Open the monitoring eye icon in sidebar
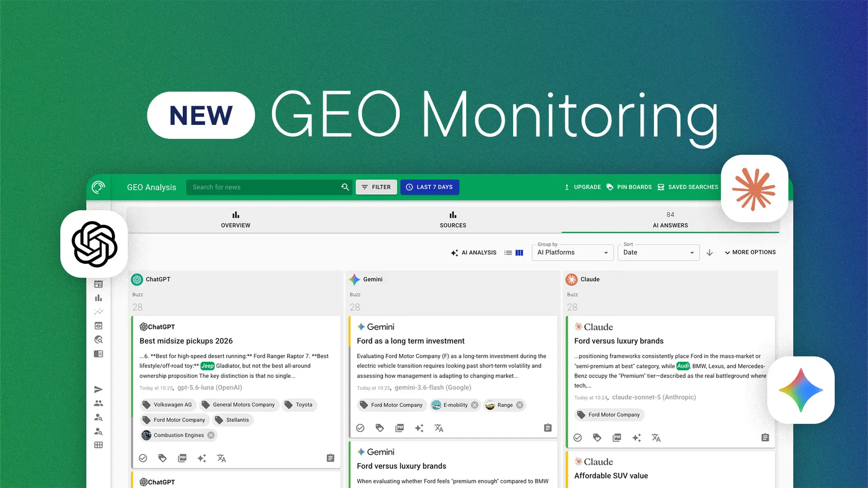The image size is (868, 488). coord(98,326)
